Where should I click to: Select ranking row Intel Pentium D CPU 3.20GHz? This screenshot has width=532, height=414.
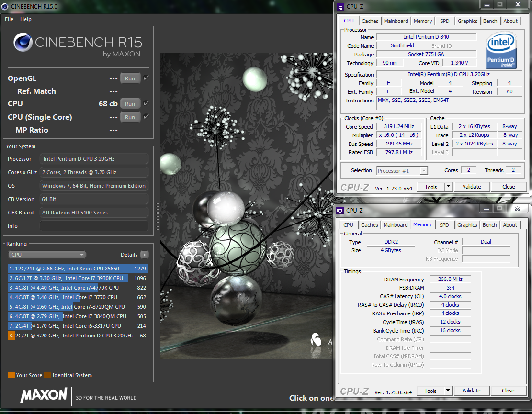point(78,336)
